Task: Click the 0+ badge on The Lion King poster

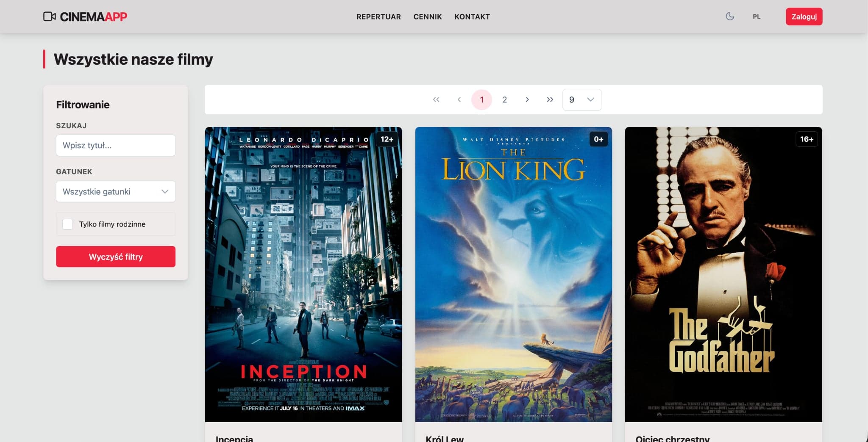Action: [598, 139]
